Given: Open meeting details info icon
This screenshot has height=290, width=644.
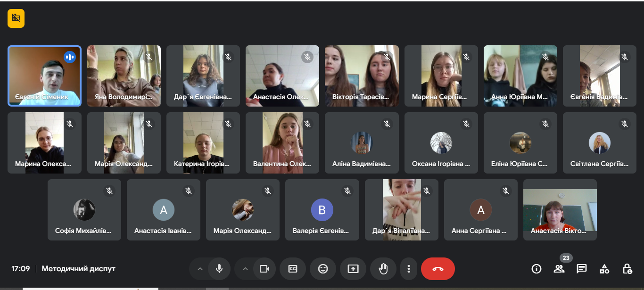Looking at the screenshot, I should click(537, 269).
